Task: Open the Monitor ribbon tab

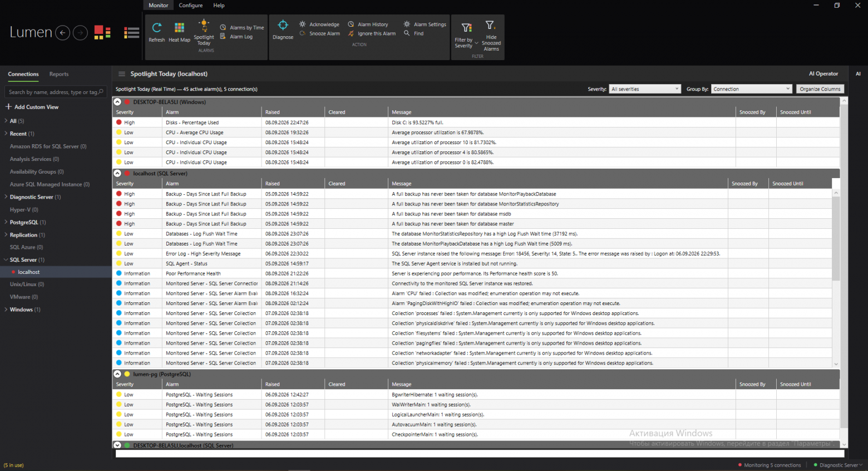Action: coord(158,6)
